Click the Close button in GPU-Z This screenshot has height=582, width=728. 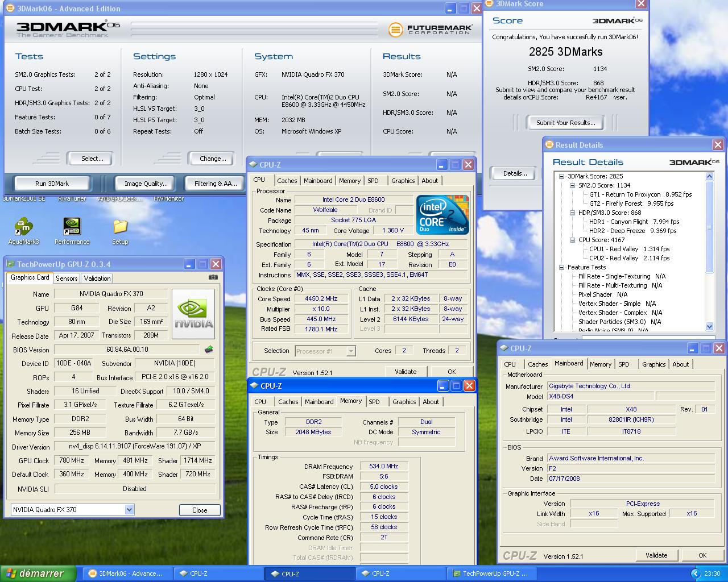click(200, 510)
